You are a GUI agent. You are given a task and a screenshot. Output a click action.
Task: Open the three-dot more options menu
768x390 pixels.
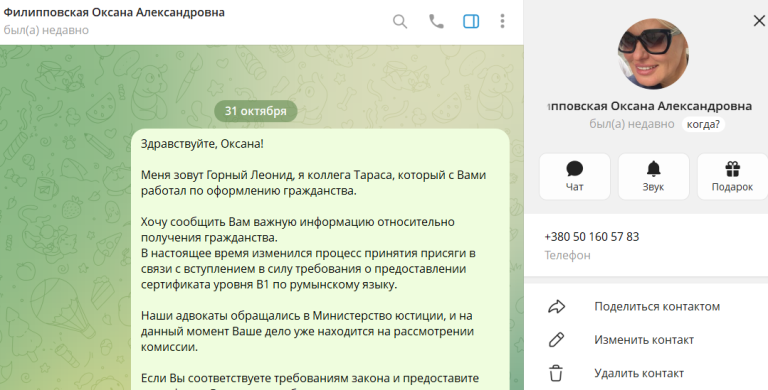tap(502, 21)
